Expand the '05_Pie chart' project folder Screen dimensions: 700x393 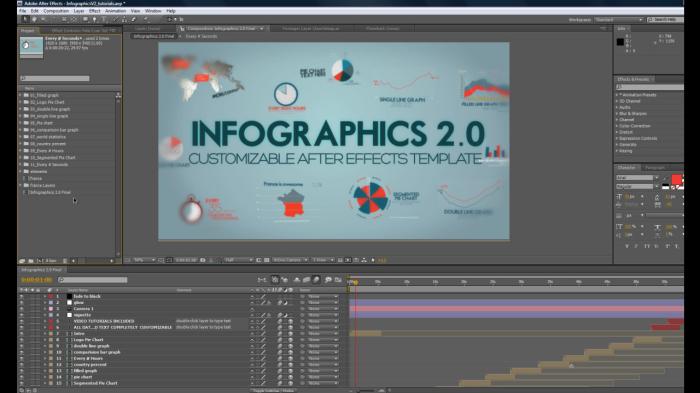point(21,123)
